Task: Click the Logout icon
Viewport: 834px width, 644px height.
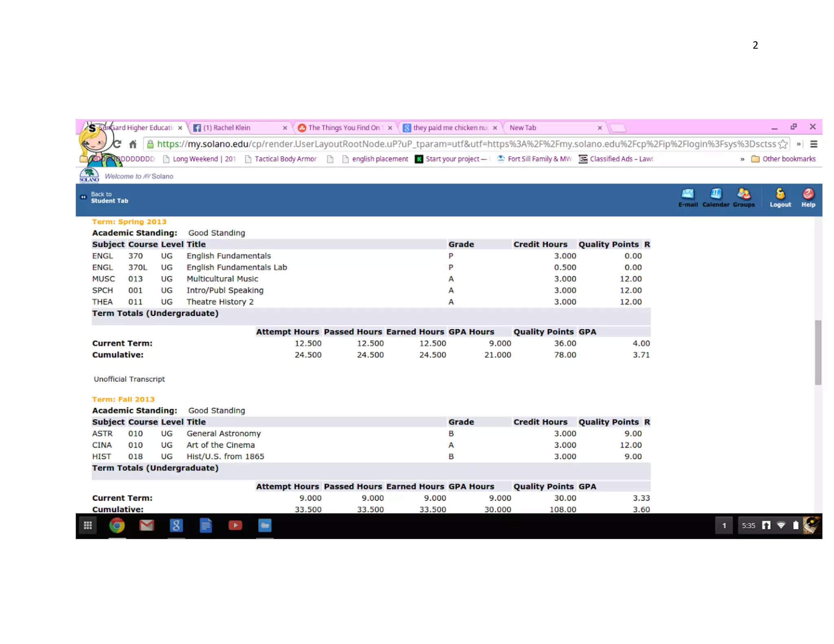Action: (x=780, y=197)
